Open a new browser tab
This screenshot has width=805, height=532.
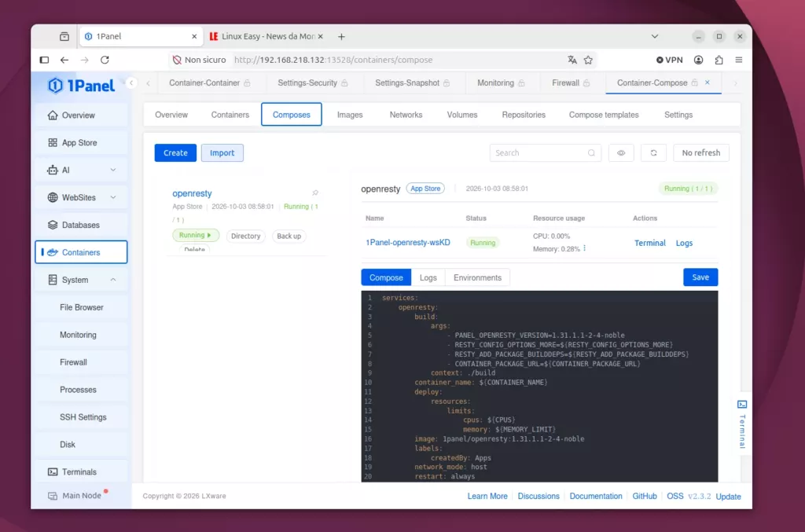tap(341, 36)
